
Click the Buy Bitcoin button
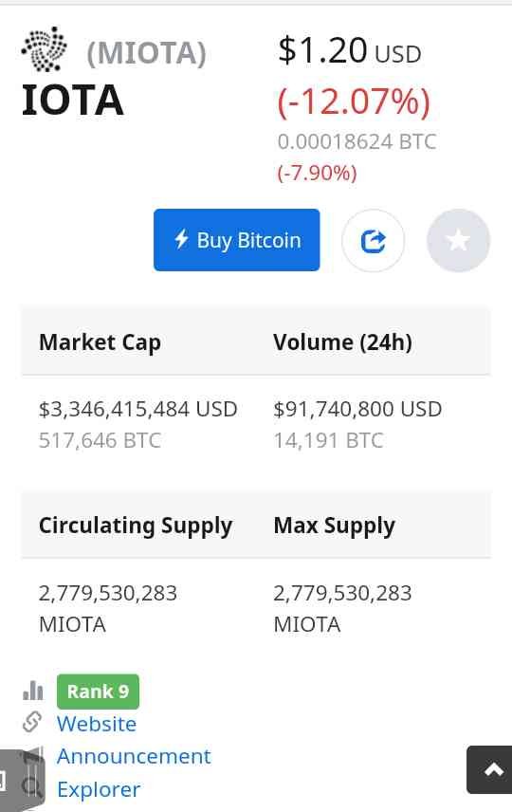coord(237,240)
